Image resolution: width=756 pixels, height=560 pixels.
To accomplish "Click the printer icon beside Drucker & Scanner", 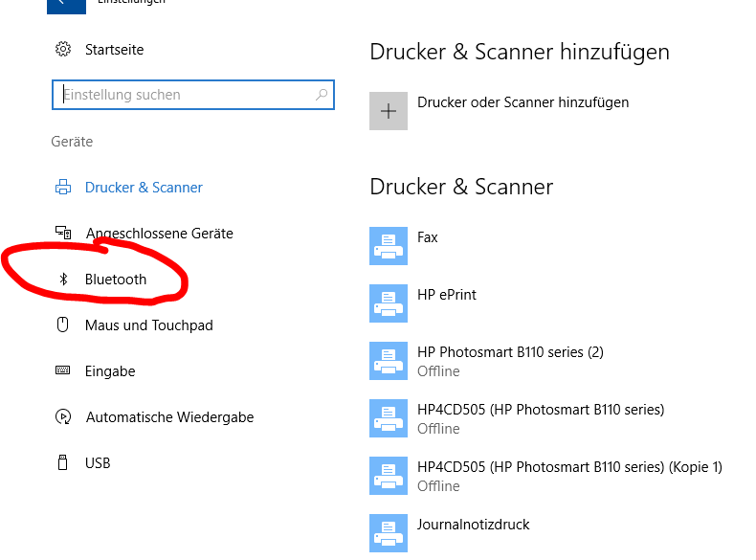I will 62,187.
